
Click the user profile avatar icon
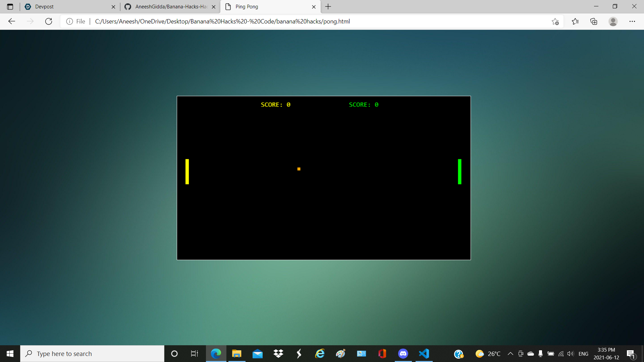coord(613,21)
